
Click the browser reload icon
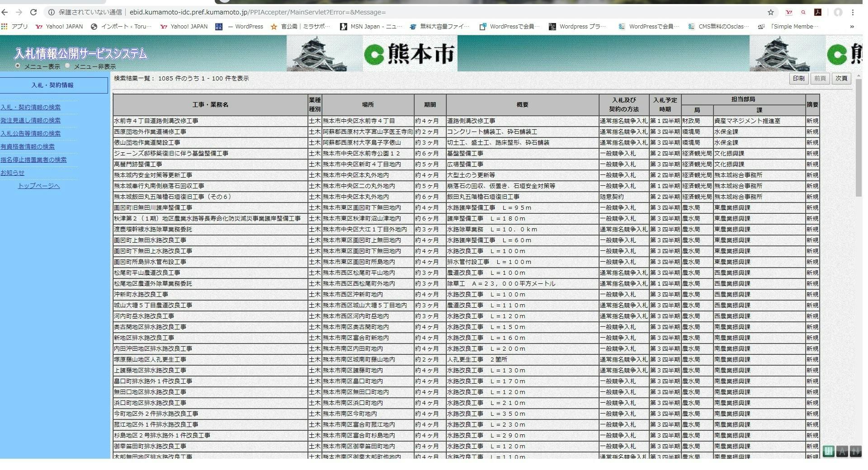(x=33, y=12)
